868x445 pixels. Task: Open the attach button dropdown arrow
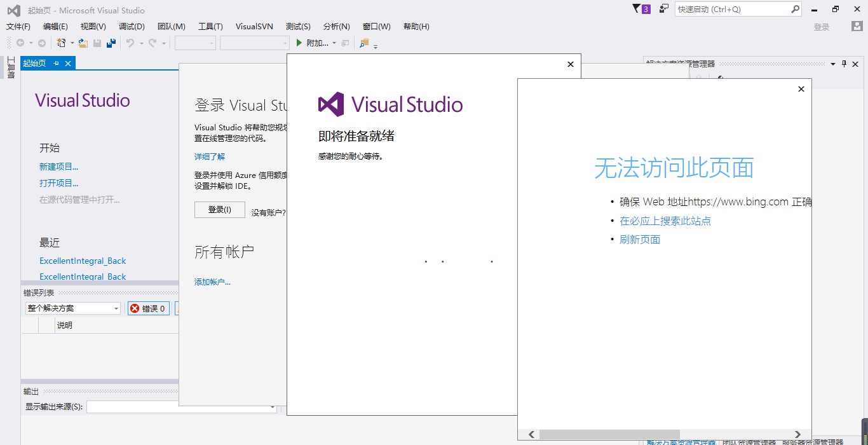click(x=334, y=43)
